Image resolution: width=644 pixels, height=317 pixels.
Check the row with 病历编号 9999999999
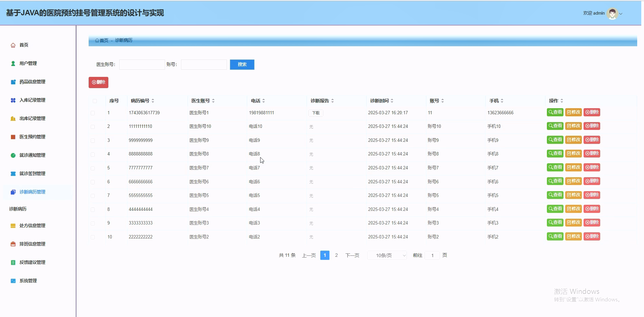[x=93, y=140]
